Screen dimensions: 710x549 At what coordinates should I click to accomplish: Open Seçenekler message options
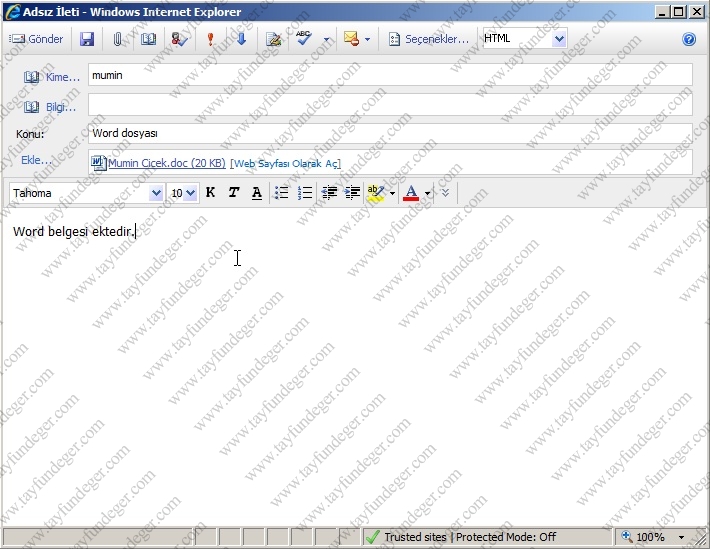click(x=428, y=39)
